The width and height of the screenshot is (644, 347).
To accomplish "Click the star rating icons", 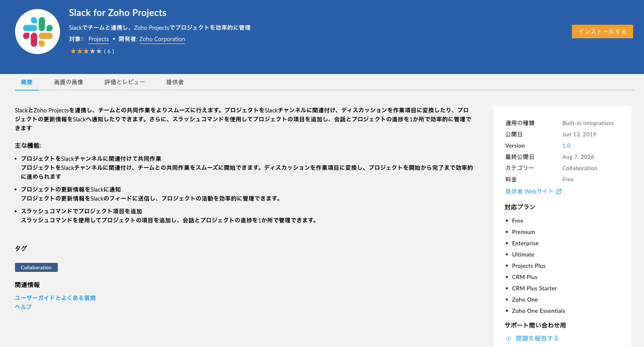I will pos(86,51).
